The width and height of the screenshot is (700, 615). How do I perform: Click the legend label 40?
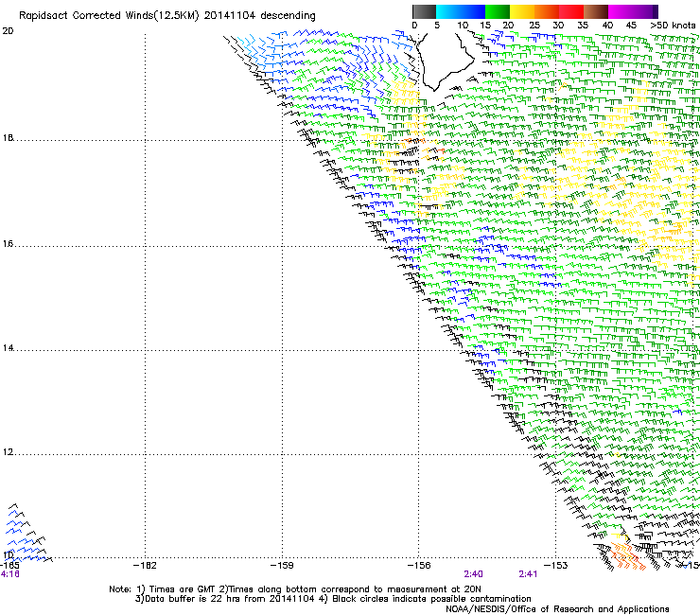607,26
